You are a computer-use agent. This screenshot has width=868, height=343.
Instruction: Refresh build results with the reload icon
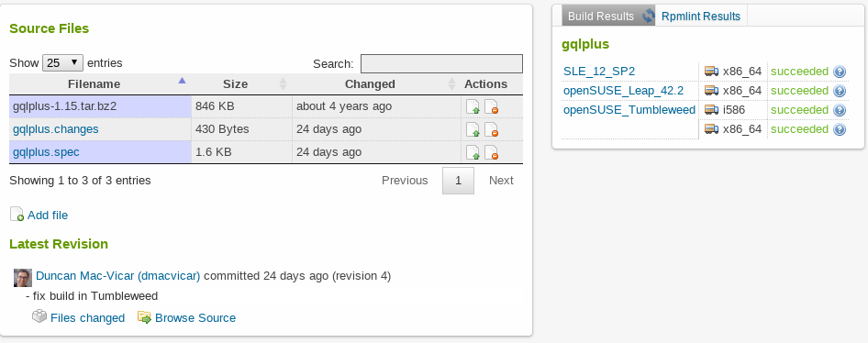click(x=648, y=16)
